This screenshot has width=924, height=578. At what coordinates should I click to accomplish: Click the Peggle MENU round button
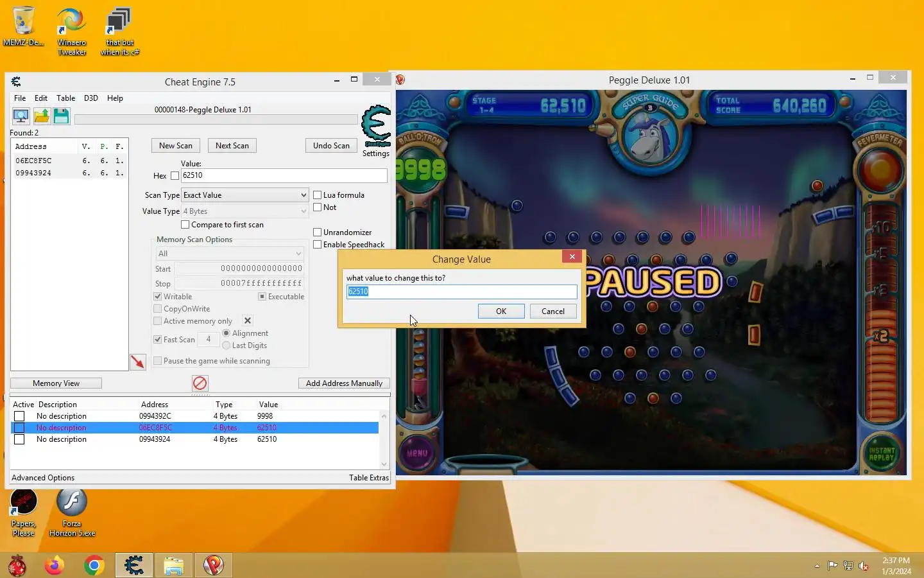[416, 453]
